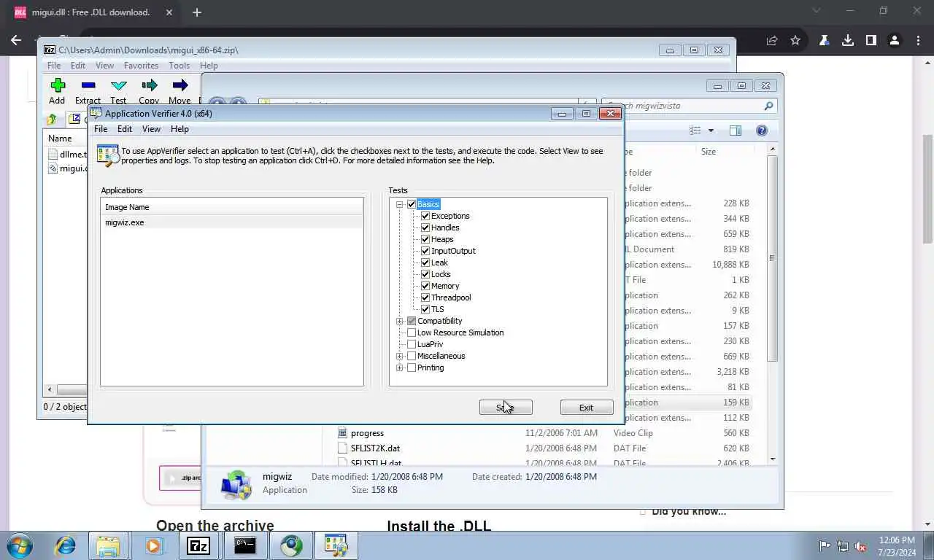This screenshot has height=560, width=934.
Task: Expand the Compatibility tree node
Action: pyautogui.click(x=399, y=321)
